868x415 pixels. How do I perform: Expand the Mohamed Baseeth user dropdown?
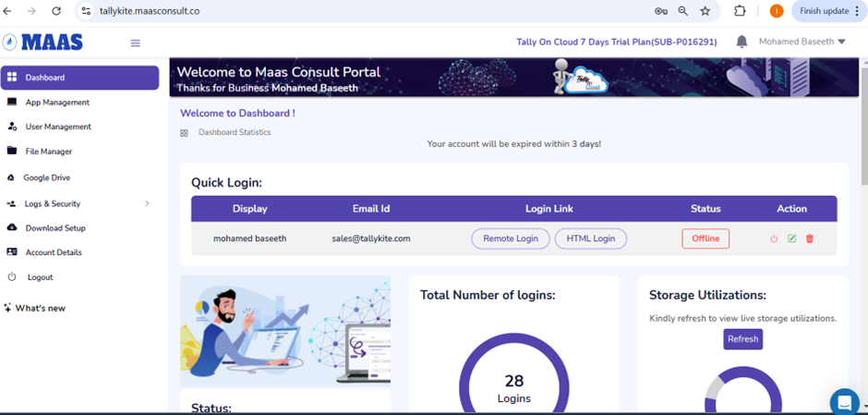(802, 42)
